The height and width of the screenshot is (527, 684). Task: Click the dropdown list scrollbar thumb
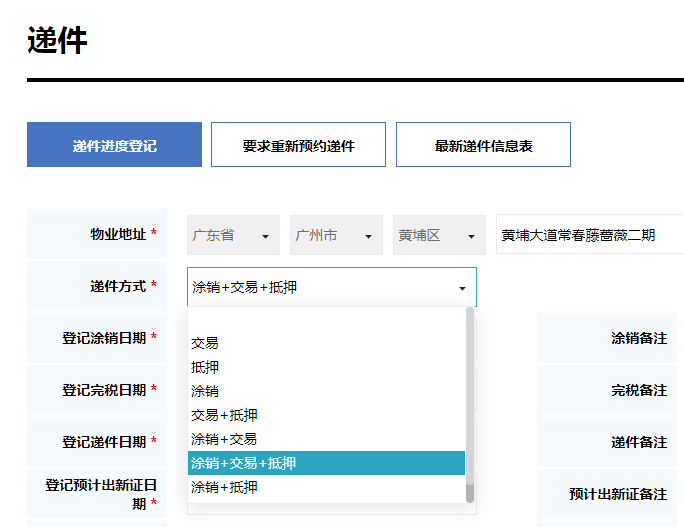470,405
